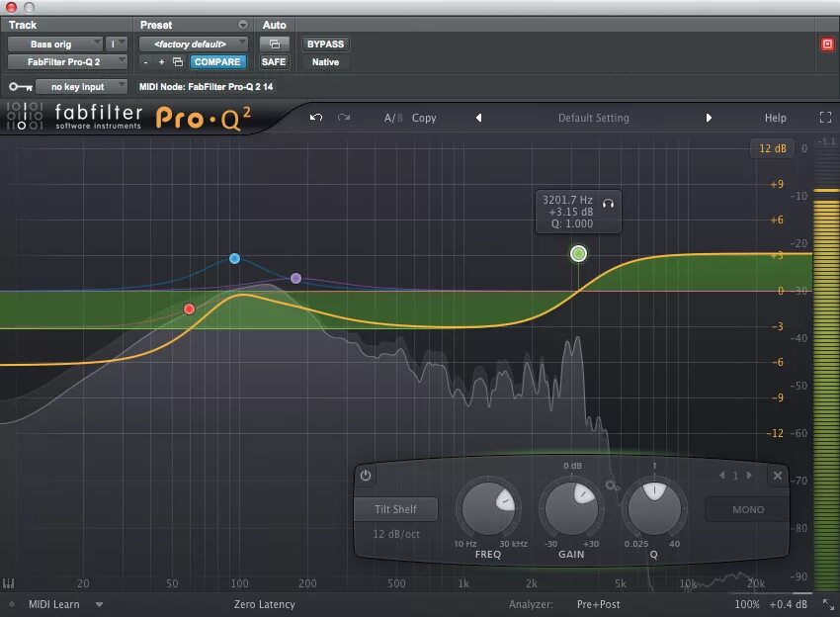The width and height of the screenshot is (840, 617).
Task: Open the FabFilter Pro-Q 2 plug-in selector
Action: [x=67, y=61]
